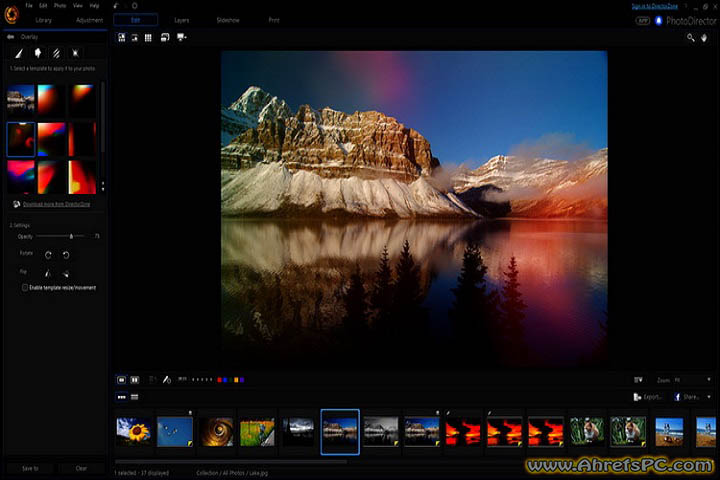Screen dimensions: 720x480
Task: Select the sunflower photo thumbnail
Action: [x=133, y=431]
